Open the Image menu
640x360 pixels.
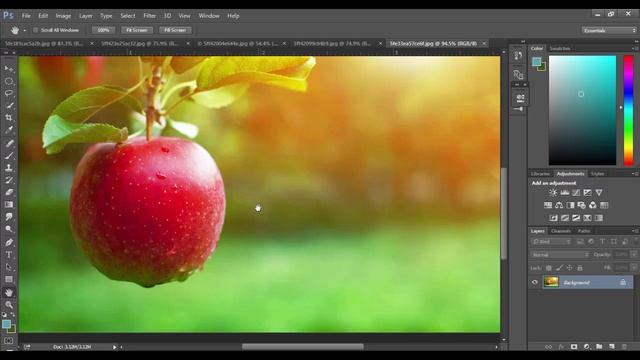(63, 16)
